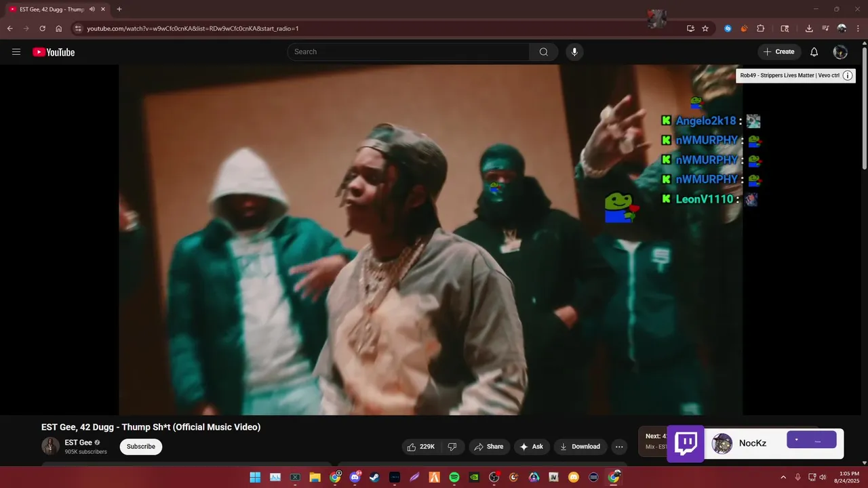Open File Explorer from taskbar

point(315,477)
